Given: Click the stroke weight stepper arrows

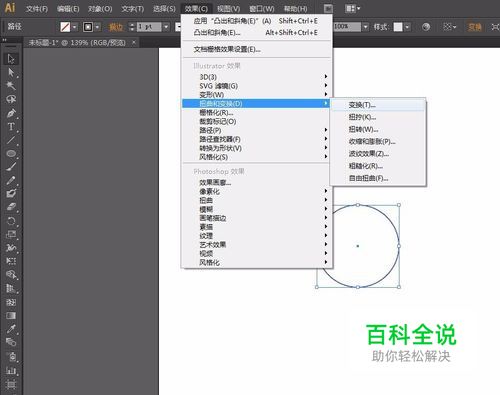Looking at the screenshot, I should pos(132,27).
